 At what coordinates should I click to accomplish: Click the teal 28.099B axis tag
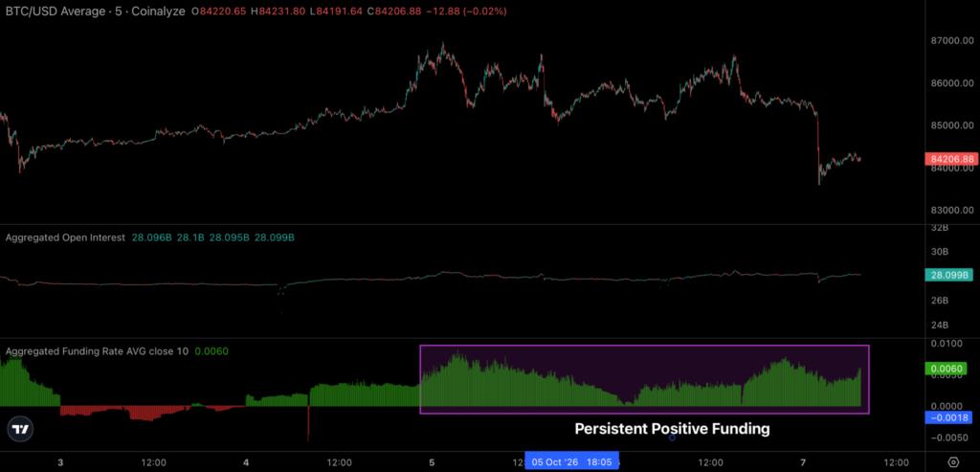[x=948, y=275]
